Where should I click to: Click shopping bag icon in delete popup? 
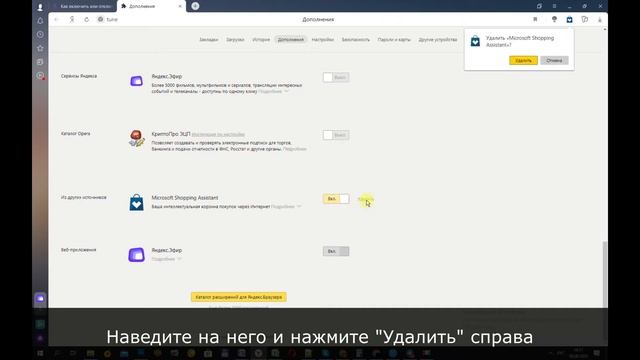click(x=475, y=41)
